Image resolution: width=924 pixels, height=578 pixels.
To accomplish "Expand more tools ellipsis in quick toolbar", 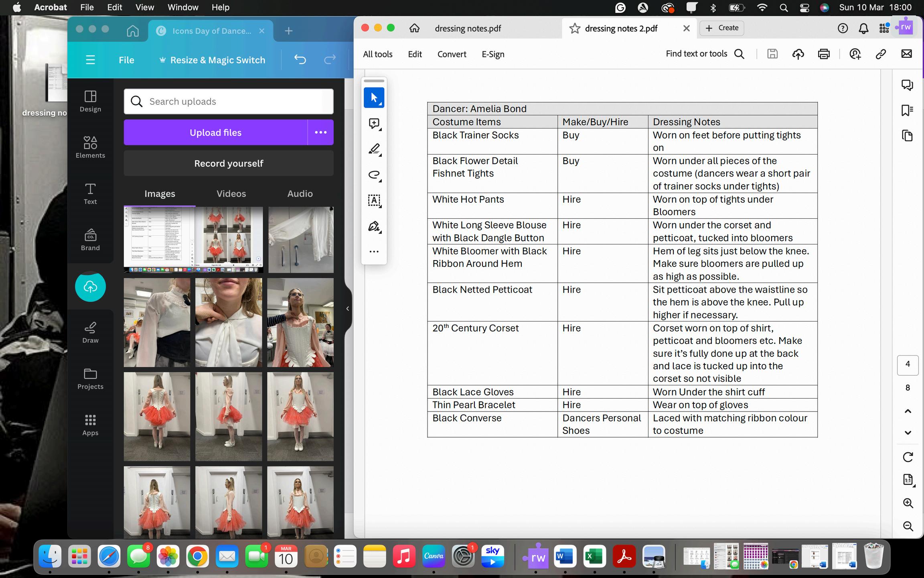I will point(374,252).
